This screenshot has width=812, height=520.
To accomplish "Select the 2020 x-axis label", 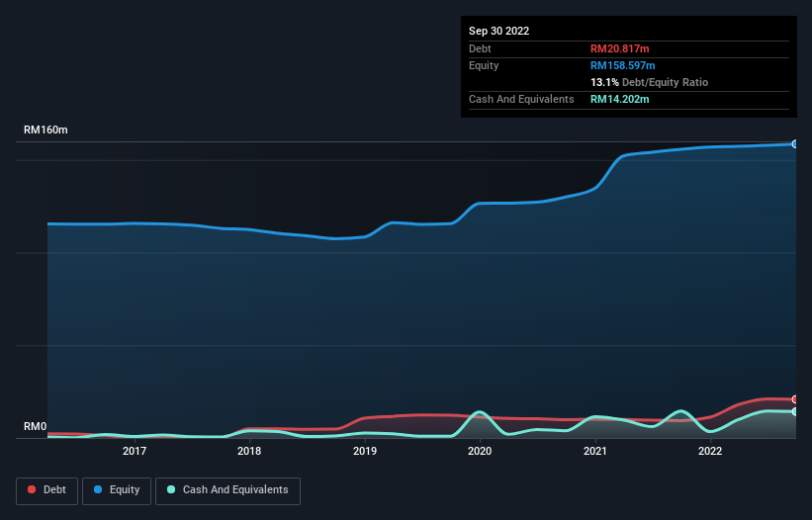I will click(x=480, y=451).
